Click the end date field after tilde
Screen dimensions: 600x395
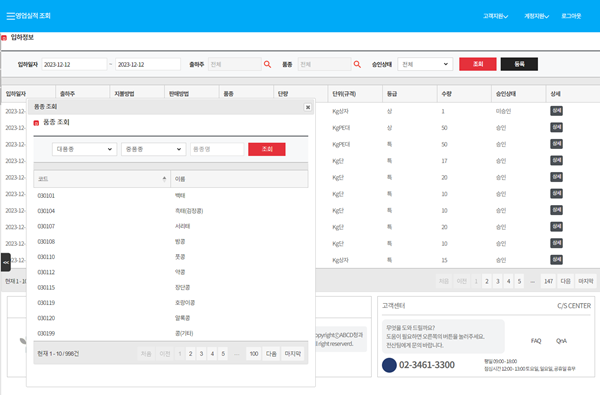(148, 64)
